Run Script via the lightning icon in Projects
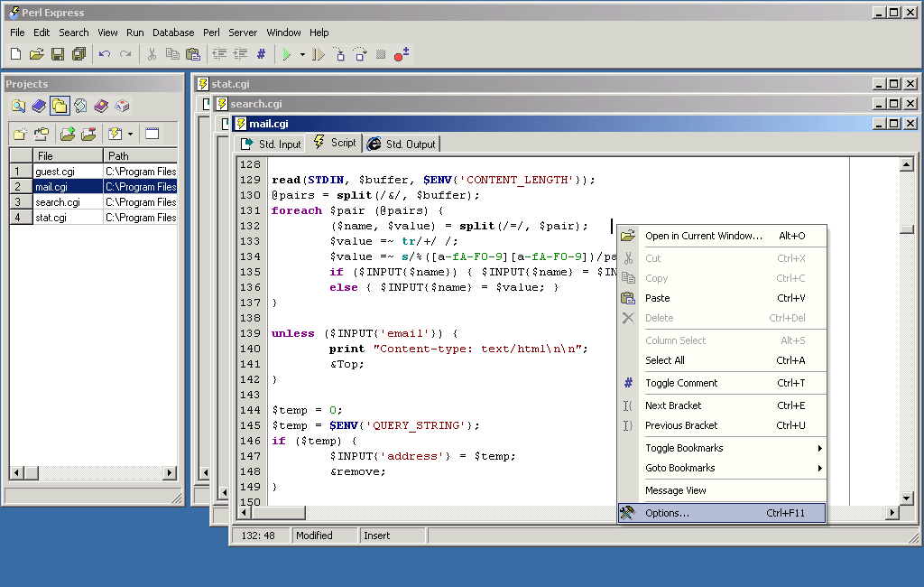The width and height of the screenshot is (924, 587). click(114, 133)
